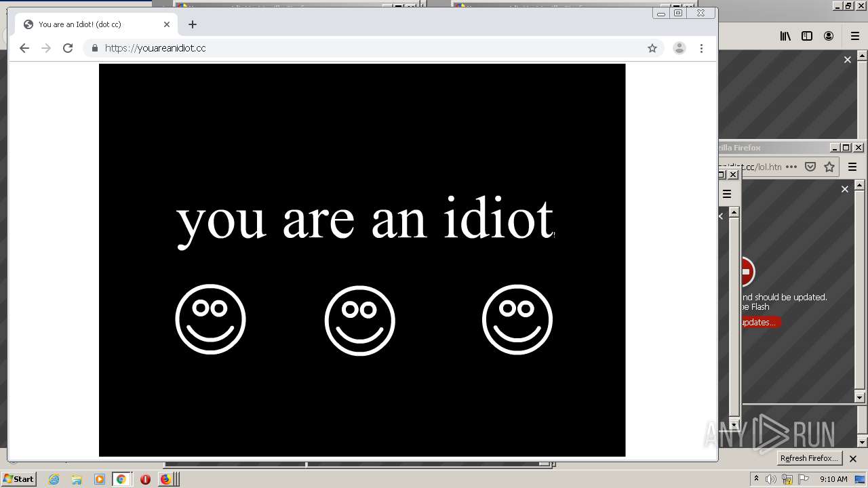The height and width of the screenshot is (488, 868).
Task: Close the 'You are an Idiot!' tab
Action: pyautogui.click(x=167, y=24)
